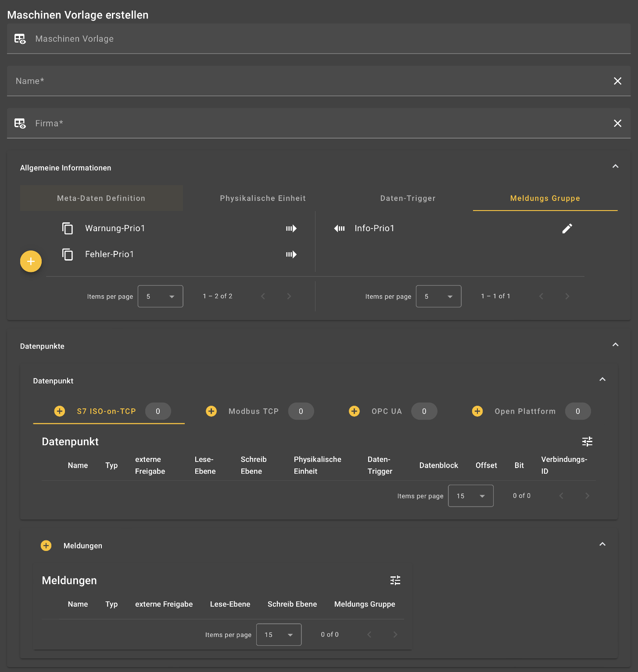Image resolution: width=638 pixels, height=672 pixels.
Task: Add an OPC UA data point
Action: (x=354, y=411)
